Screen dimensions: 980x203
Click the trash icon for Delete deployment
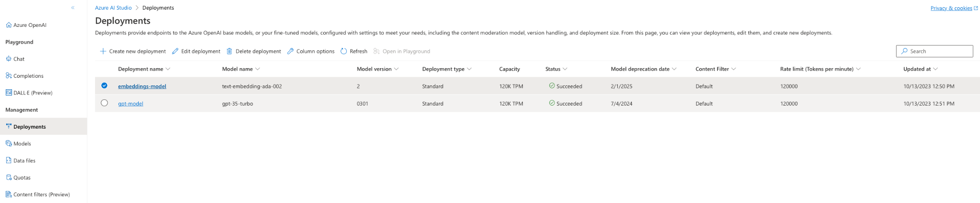[x=229, y=51]
